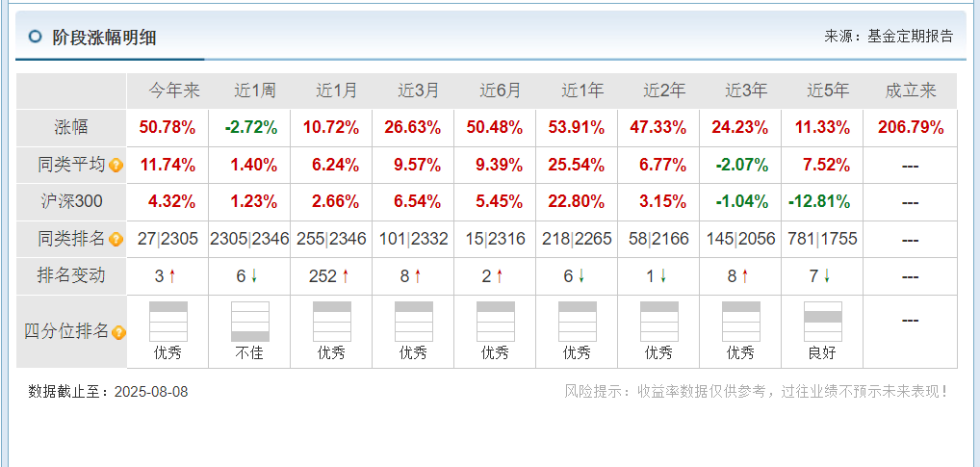The width and height of the screenshot is (980, 467).
Task: Click the 沪深300 row label
Action: [71, 201]
